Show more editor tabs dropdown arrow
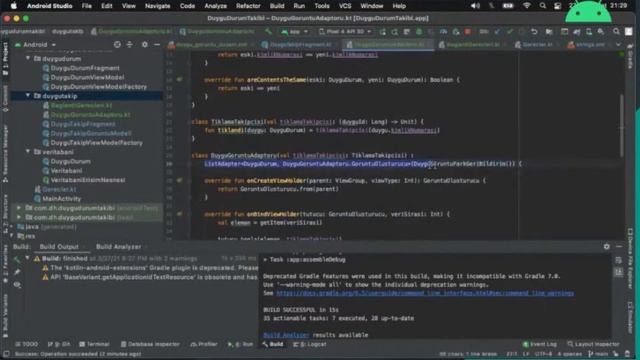640x360 pixels. 618,44
